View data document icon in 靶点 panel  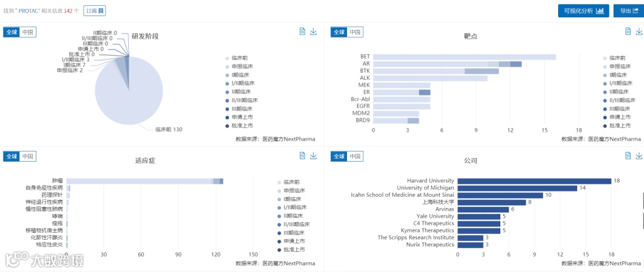(628, 31)
